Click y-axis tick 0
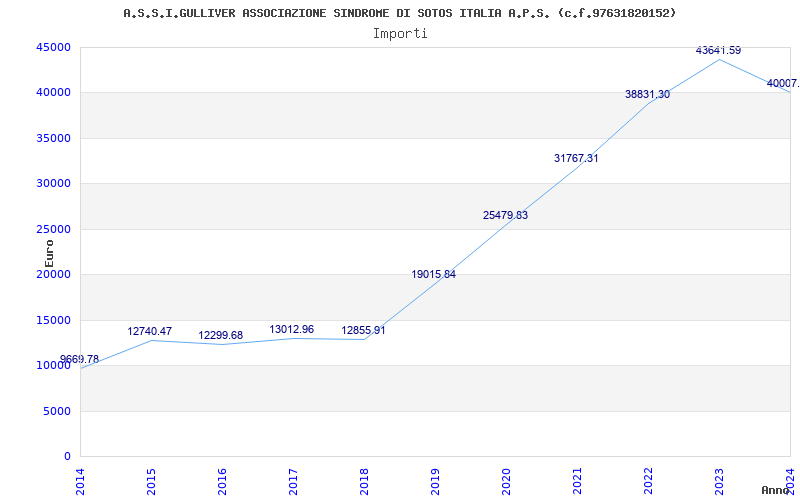The height and width of the screenshot is (500, 800). coord(67,457)
